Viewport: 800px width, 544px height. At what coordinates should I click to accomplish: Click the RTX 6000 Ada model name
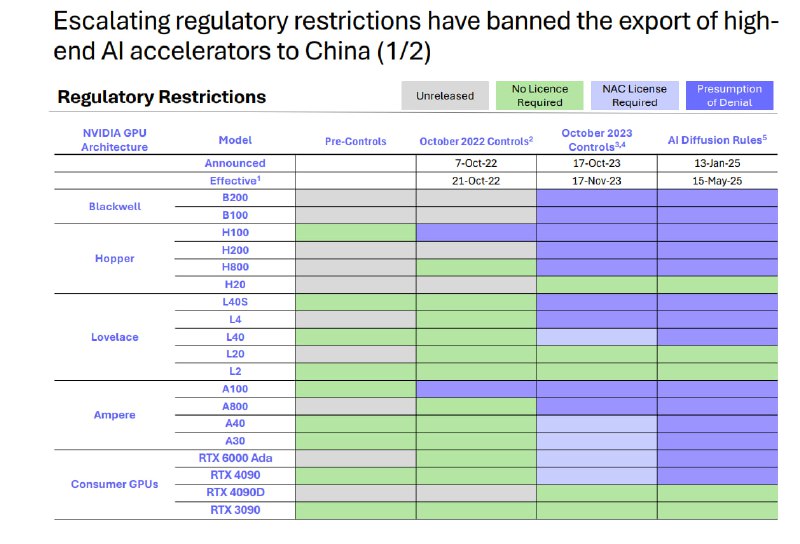tap(235, 458)
